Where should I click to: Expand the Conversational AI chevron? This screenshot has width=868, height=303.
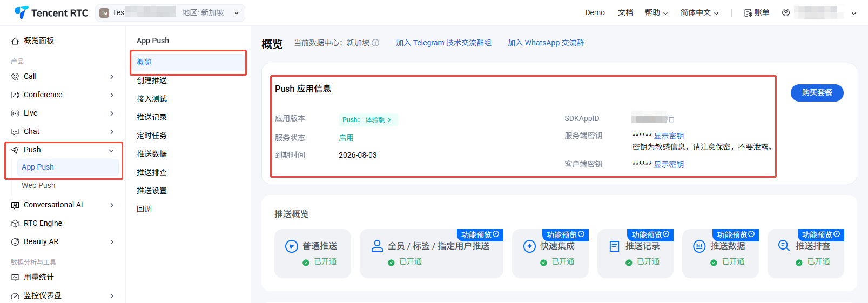[x=112, y=205]
